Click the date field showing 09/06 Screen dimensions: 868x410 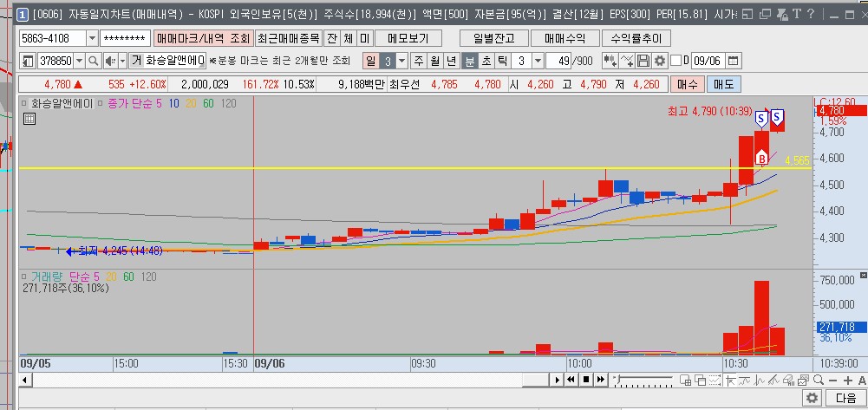click(x=708, y=61)
